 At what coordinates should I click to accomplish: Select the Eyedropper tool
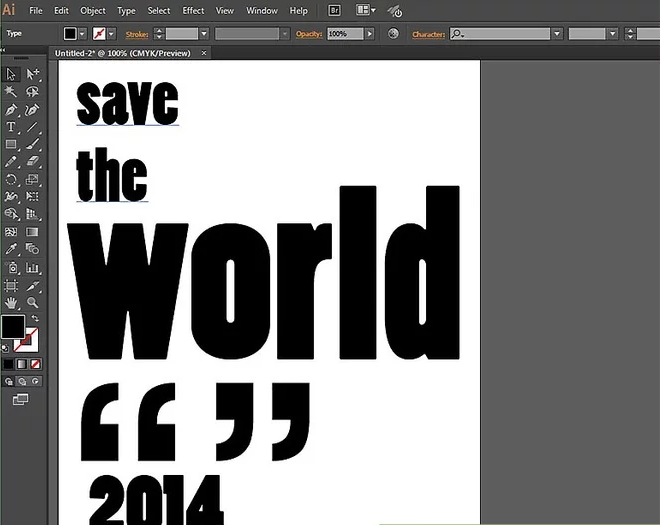pos(12,249)
